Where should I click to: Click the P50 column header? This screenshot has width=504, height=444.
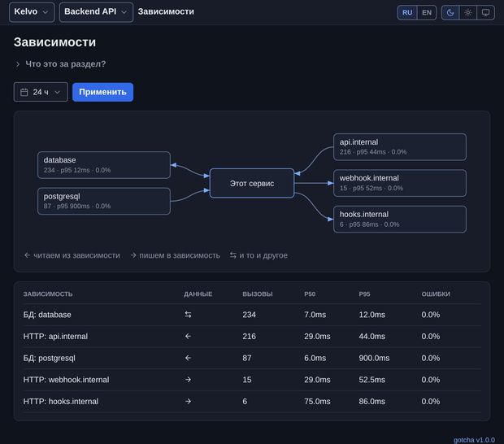point(310,294)
